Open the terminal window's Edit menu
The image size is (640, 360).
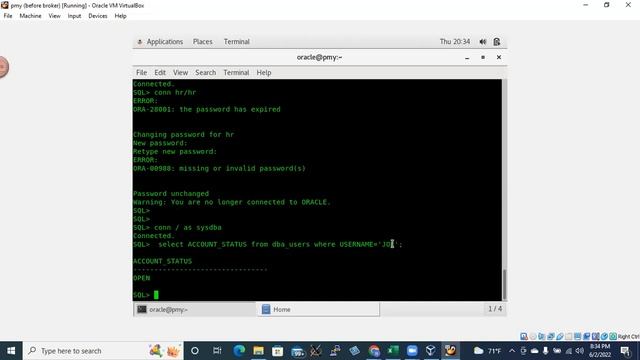coord(160,73)
